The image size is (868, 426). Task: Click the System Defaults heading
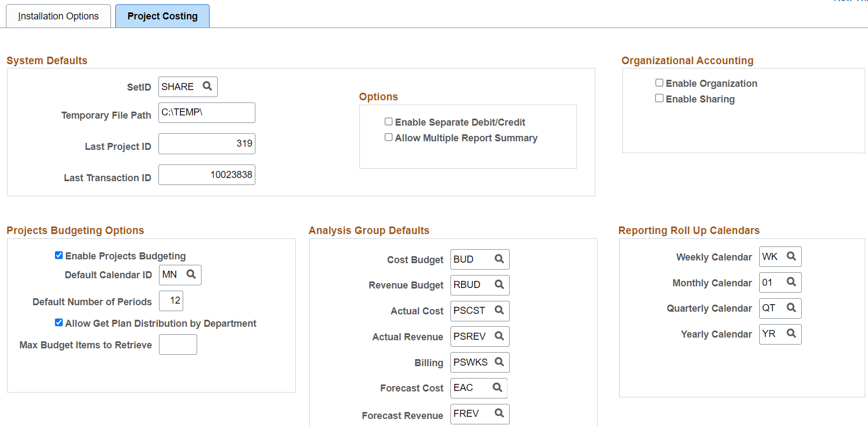coord(47,60)
